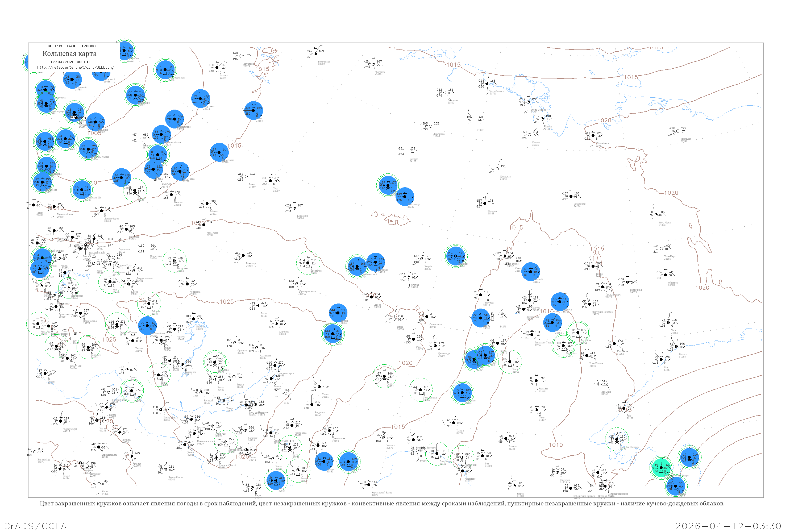The image size is (798, 532).
Task: Click the QEEE98 UAOL 120000 header code
Action: pos(72,46)
